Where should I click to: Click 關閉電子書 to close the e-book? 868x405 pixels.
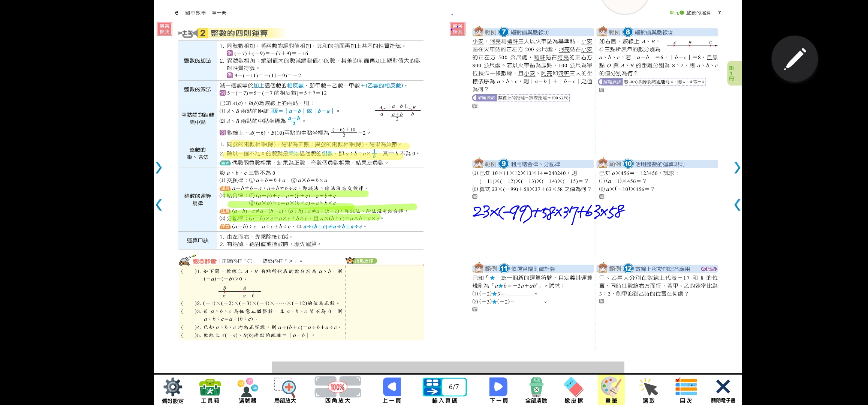(723, 390)
